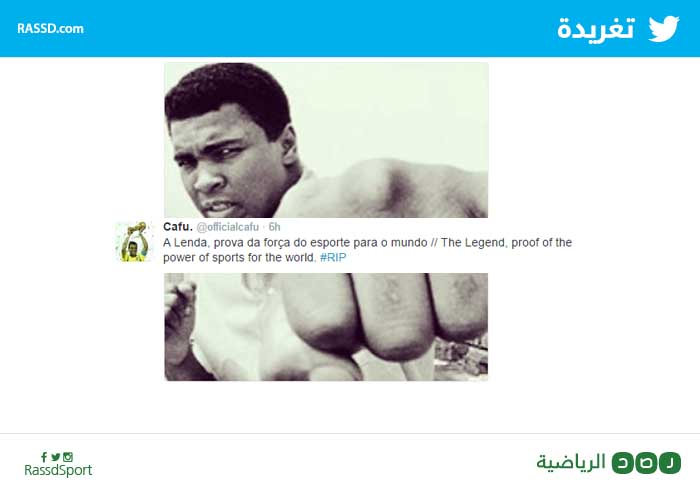
Task: Click the الرياضية green text
Action: click(571, 462)
